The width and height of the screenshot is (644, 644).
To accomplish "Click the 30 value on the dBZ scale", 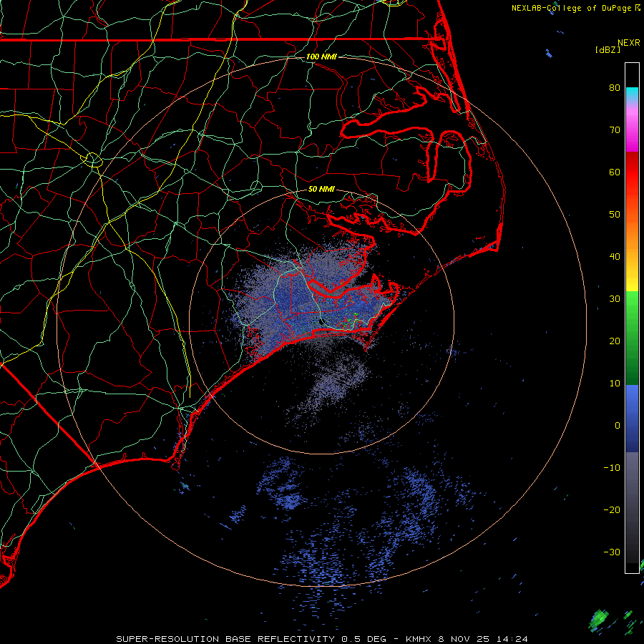I will tap(615, 299).
